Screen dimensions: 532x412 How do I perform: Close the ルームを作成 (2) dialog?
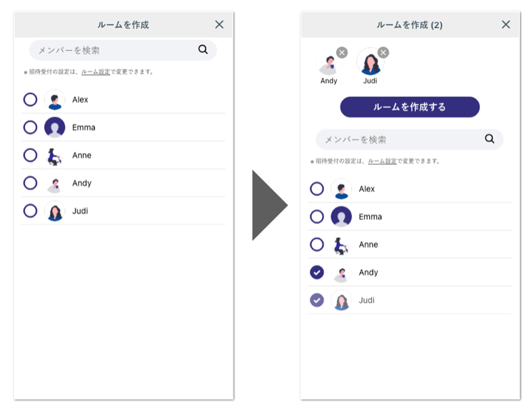[x=506, y=24]
